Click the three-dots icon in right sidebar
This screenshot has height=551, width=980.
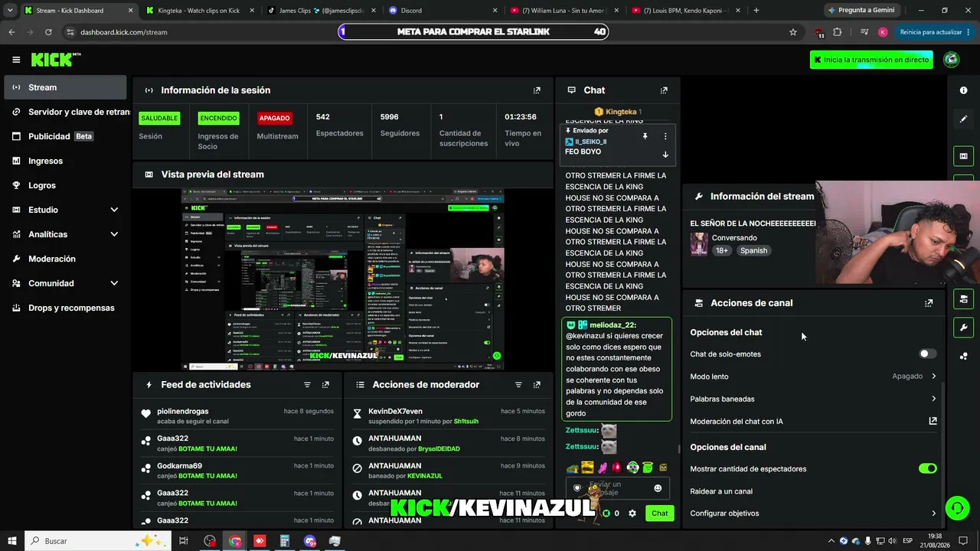pos(963,356)
